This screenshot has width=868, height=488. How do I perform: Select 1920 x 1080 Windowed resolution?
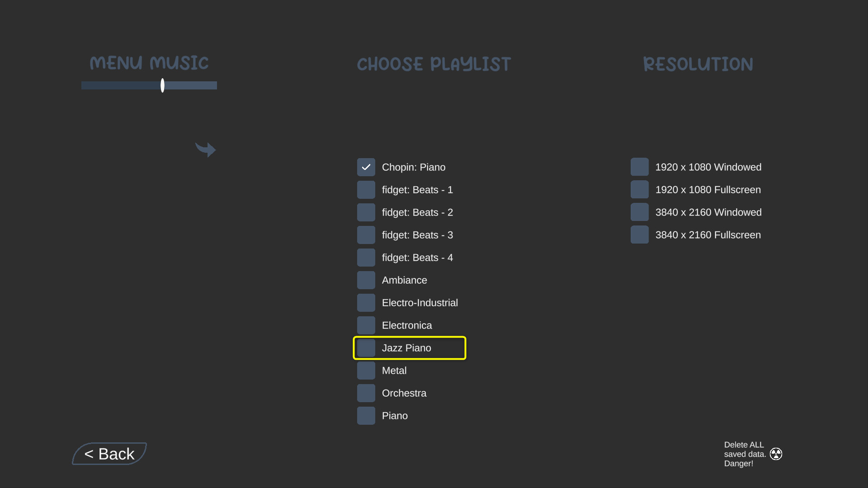(640, 167)
